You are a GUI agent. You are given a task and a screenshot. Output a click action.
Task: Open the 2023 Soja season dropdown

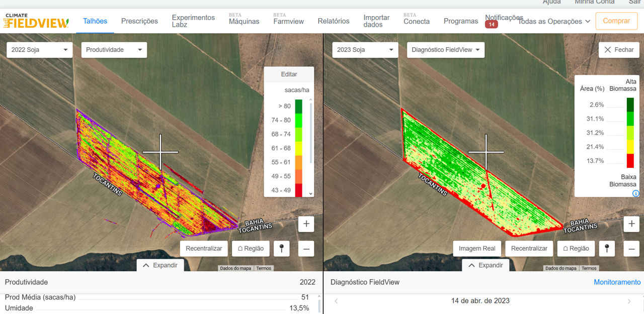point(365,50)
